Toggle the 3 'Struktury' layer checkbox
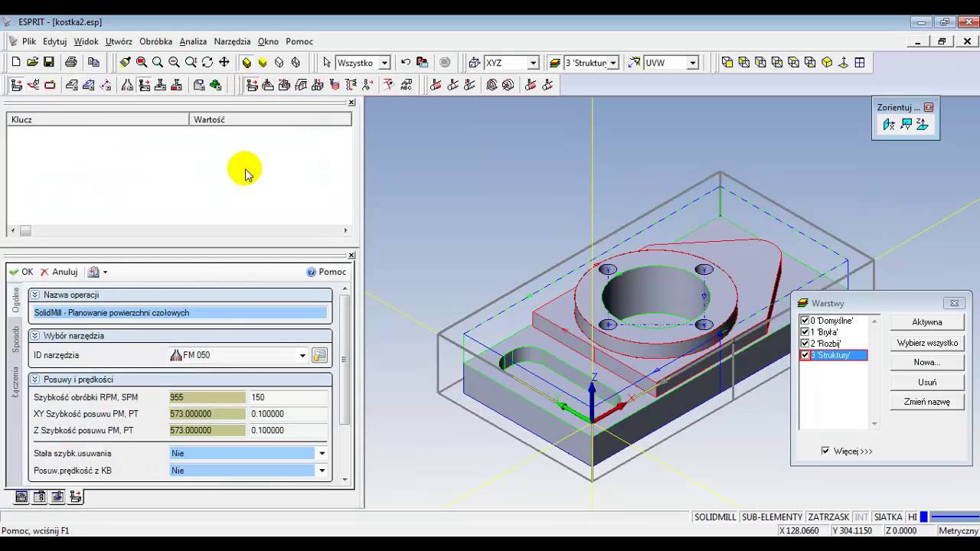Image resolution: width=980 pixels, height=551 pixels. point(805,355)
